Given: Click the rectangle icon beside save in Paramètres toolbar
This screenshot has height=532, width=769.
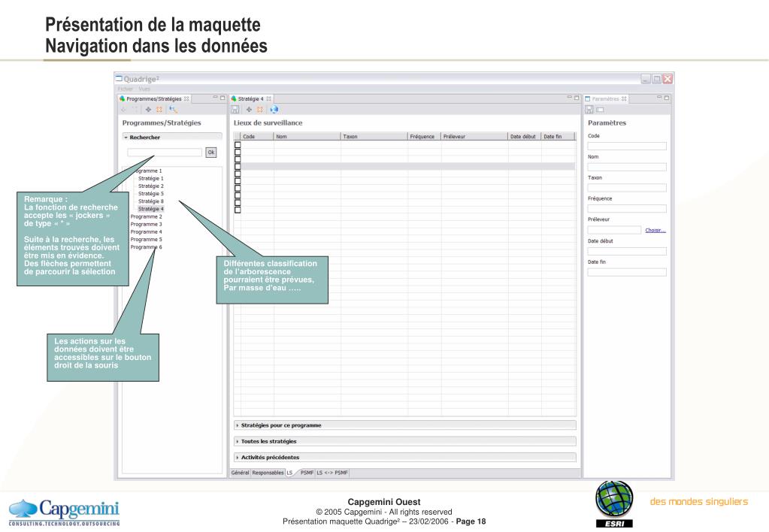Looking at the screenshot, I should coord(600,110).
